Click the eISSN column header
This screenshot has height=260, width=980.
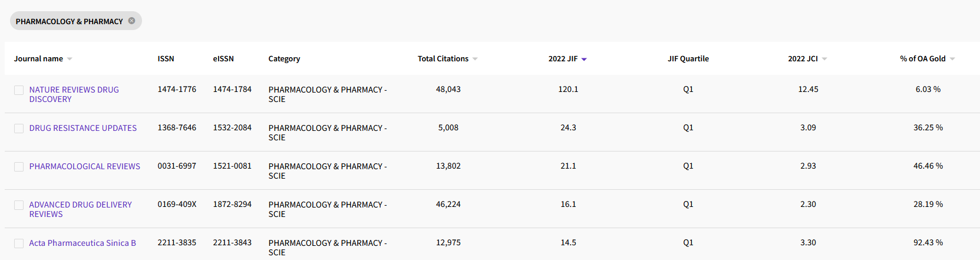223,59
